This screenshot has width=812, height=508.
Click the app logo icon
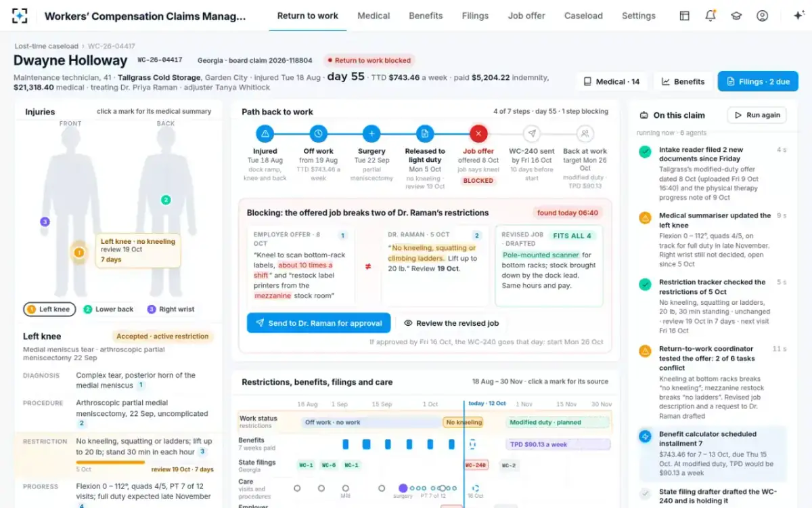pos(20,16)
